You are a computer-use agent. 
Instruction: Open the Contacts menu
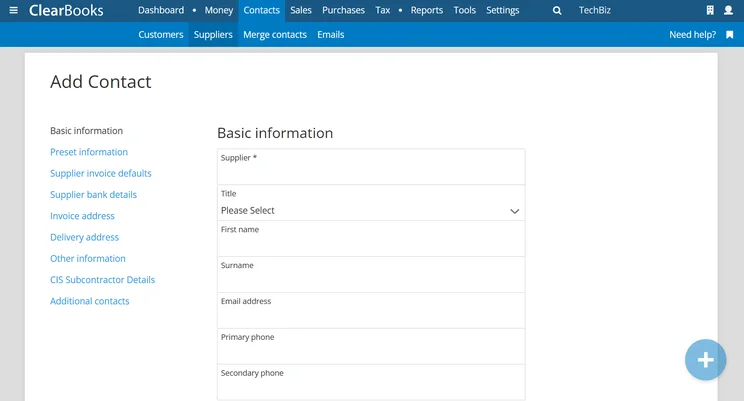261,10
